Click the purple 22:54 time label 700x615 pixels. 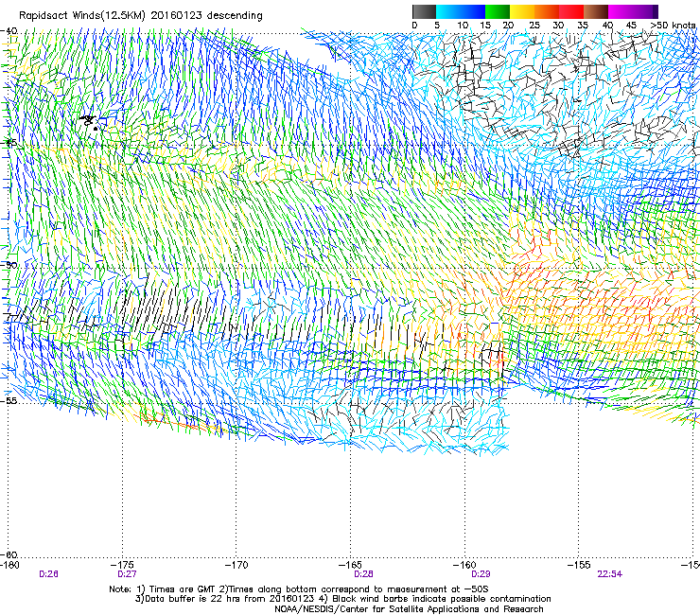coord(610,574)
